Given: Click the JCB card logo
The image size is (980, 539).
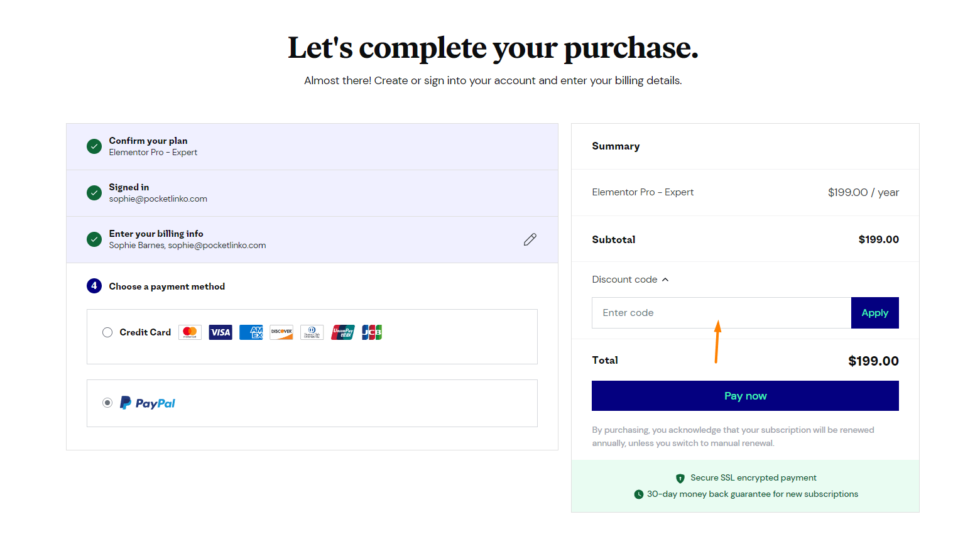Looking at the screenshot, I should [372, 332].
